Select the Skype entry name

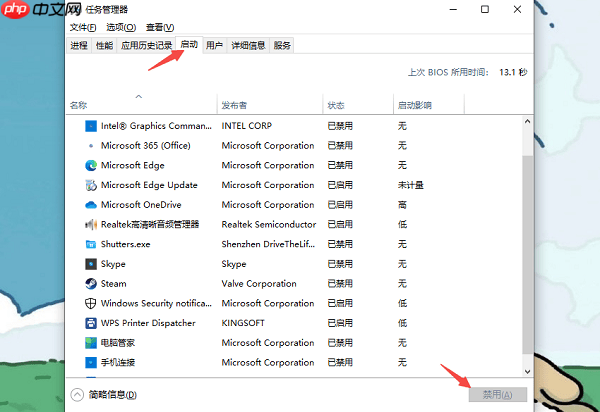click(x=113, y=264)
